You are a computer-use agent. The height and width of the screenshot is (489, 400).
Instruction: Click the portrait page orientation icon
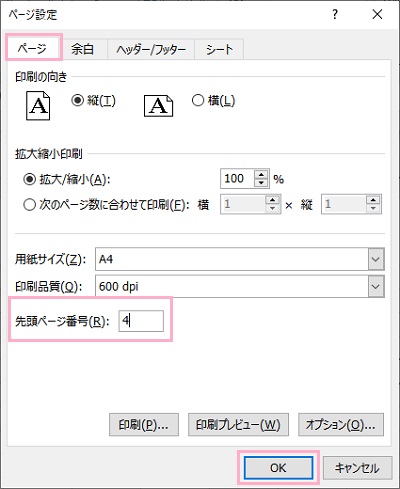tap(38, 106)
